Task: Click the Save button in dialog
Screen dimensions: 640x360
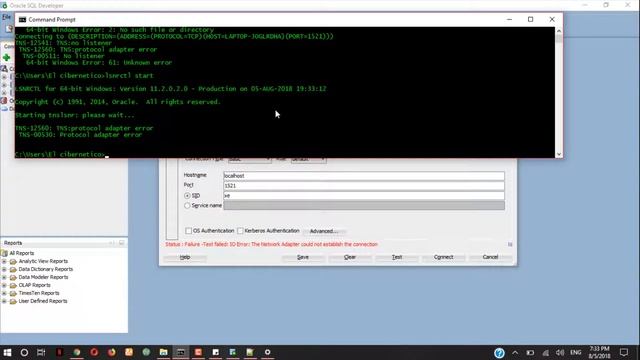Action: pyautogui.click(x=303, y=257)
